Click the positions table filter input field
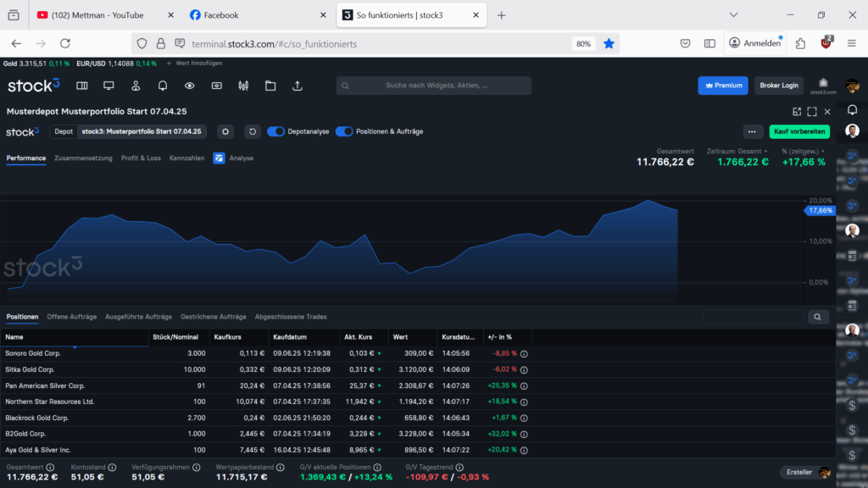This screenshot has height=488, width=868. tap(754, 317)
